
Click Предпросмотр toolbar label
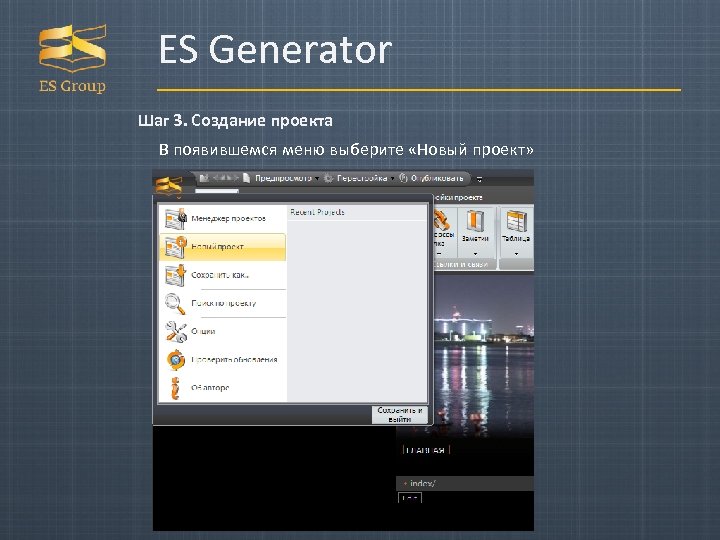tap(283, 178)
